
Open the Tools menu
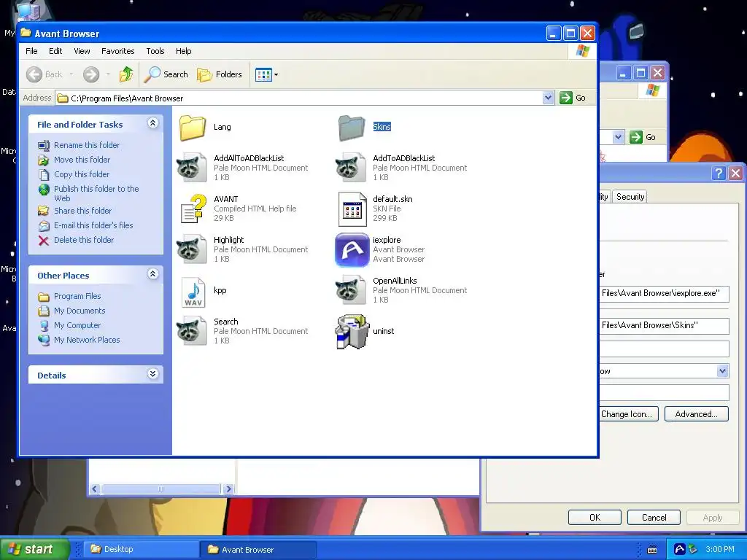(155, 51)
